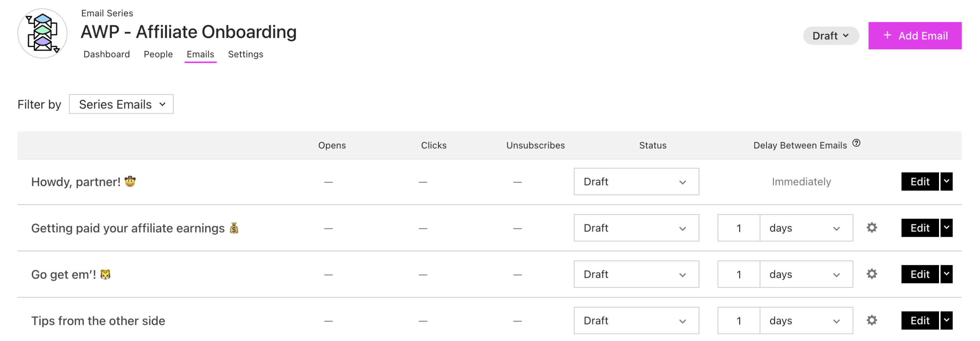980x341 pixels.
Task: Go to the Settings tab
Action: (245, 54)
